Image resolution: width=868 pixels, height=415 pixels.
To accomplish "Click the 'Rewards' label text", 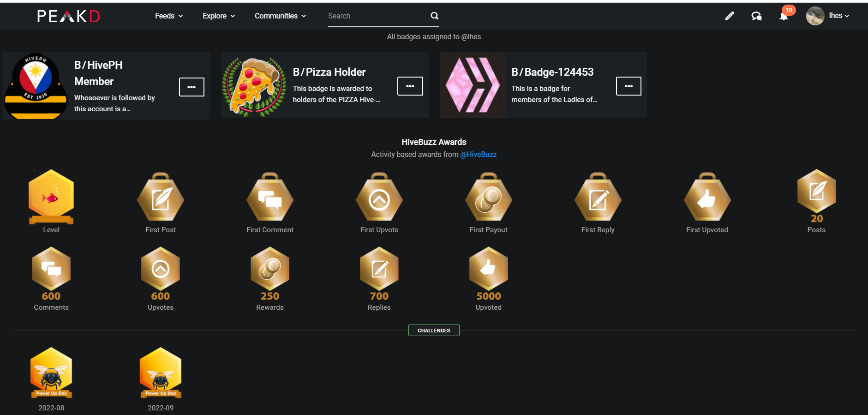I will tap(270, 307).
